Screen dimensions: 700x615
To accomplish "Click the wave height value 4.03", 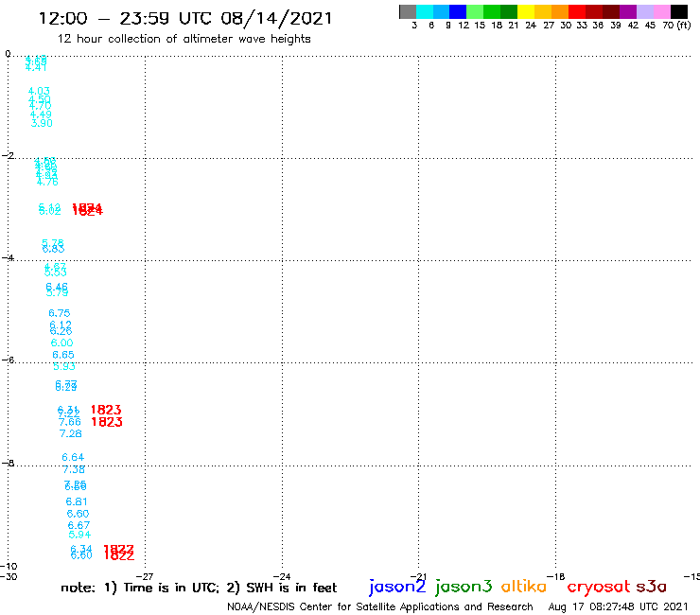I will [39, 91].
